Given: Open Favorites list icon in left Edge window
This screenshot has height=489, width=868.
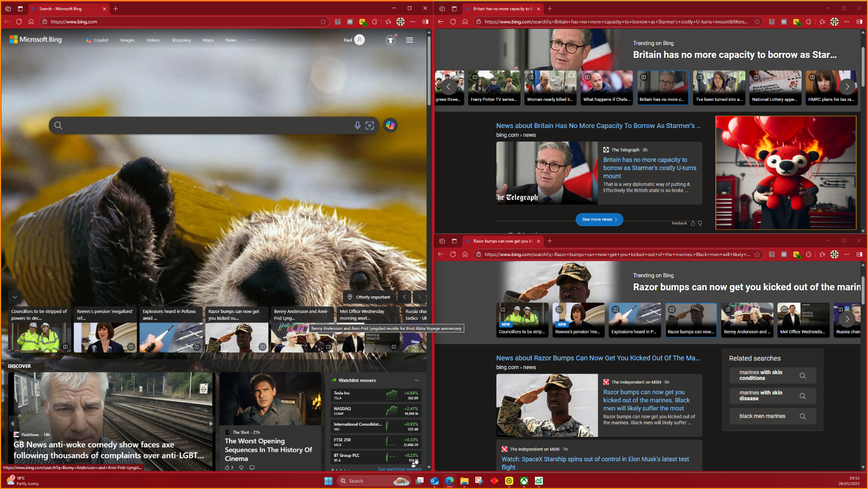Looking at the screenshot, I should (x=388, y=22).
